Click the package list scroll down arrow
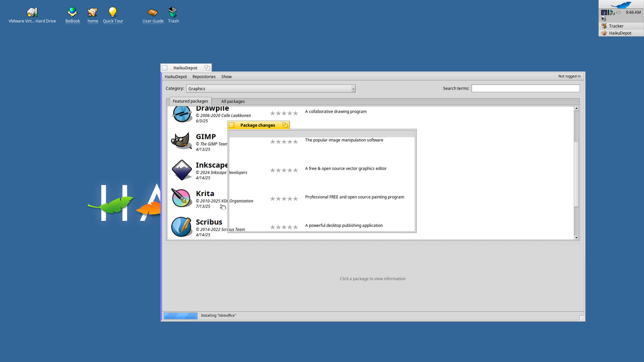The height and width of the screenshot is (362, 644). (x=576, y=237)
